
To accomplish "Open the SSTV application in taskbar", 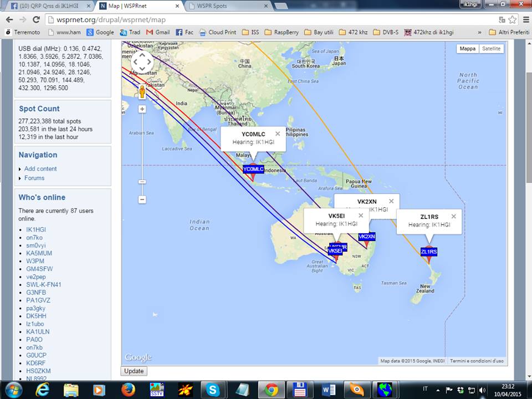I will 157,390.
